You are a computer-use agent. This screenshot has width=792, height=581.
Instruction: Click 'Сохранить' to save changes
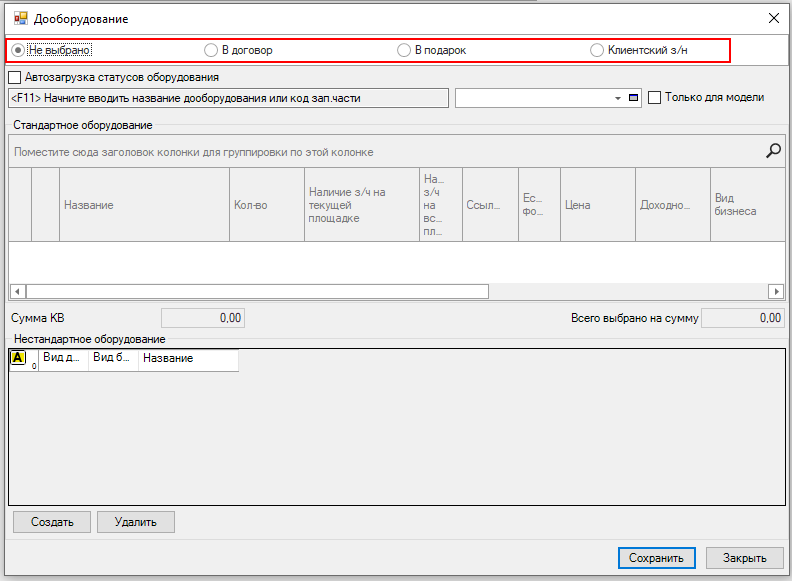point(655,558)
